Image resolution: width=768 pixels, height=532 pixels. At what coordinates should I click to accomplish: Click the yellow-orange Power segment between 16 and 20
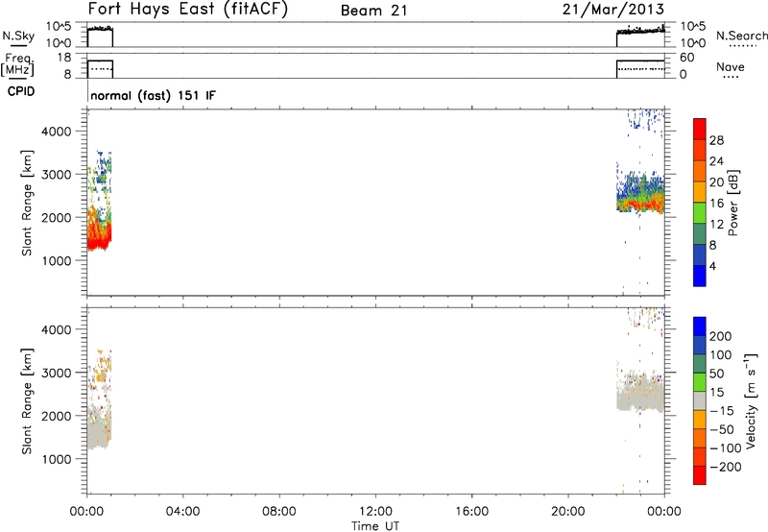pos(700,192)
